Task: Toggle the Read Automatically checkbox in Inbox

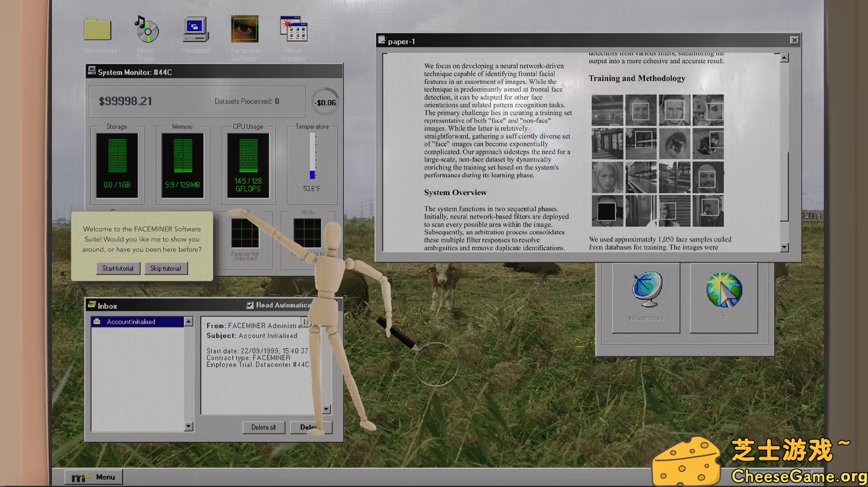Action: point(250,305)
